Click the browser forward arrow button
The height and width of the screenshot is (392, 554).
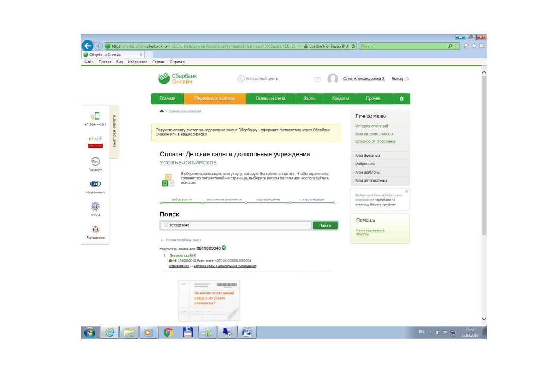click(x=98, y=46)
